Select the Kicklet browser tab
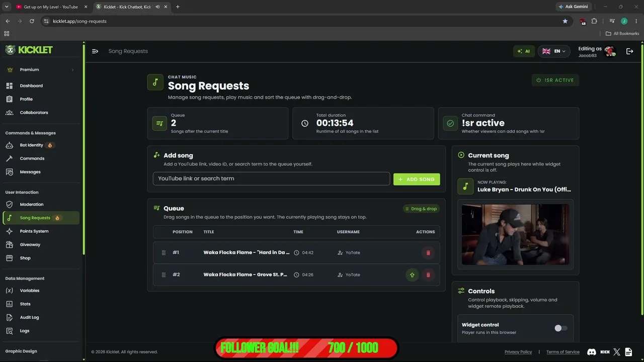The image size is (644, 362). [x=131, y=7]
